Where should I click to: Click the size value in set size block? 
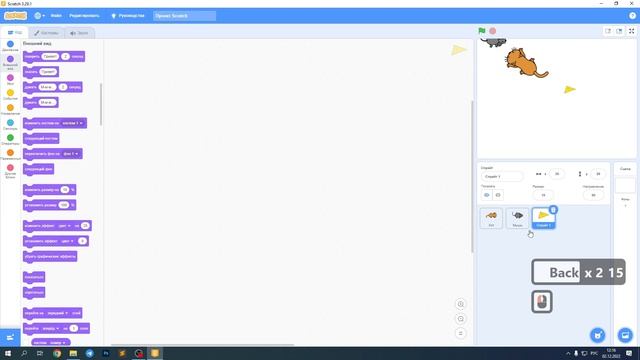[64, 205]
